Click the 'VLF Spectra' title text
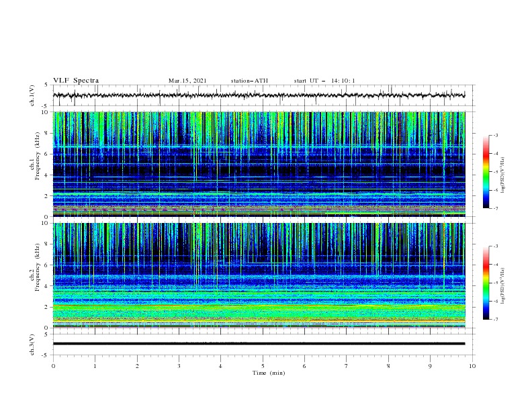 76,81
